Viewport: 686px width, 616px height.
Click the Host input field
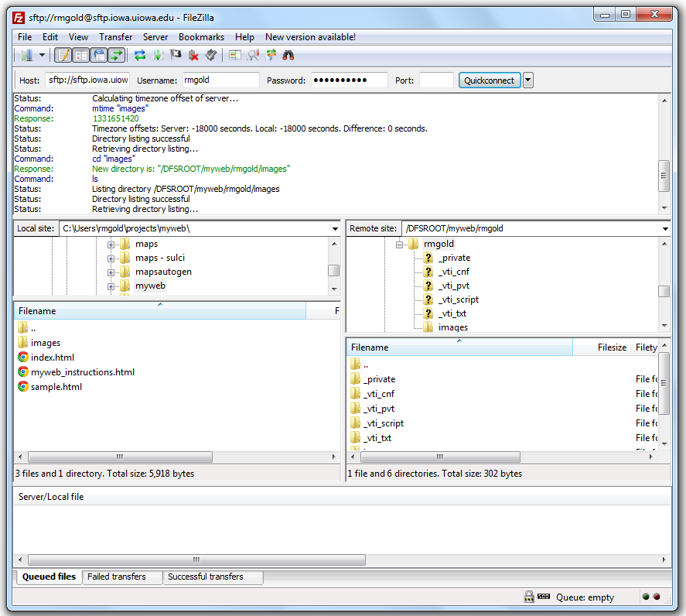(87, 80)
